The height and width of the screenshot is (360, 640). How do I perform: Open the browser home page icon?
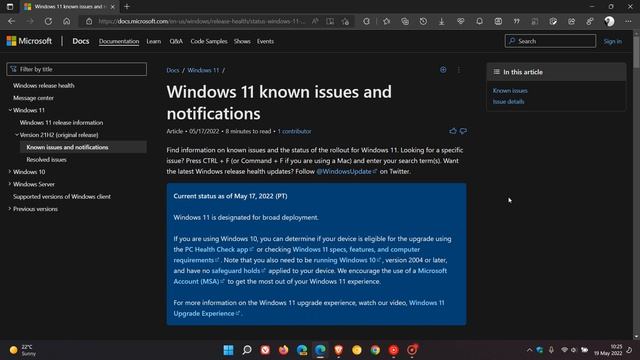(x=67, y=21)
